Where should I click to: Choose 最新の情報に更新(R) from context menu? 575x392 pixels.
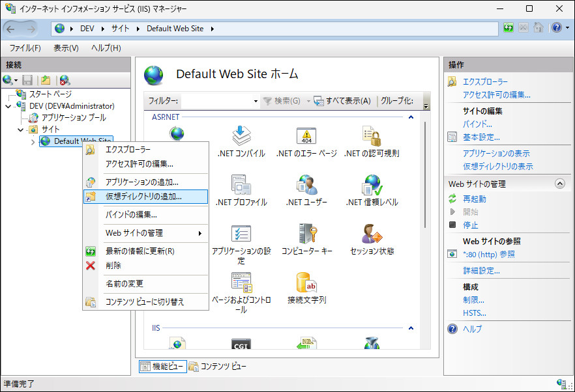145,251
